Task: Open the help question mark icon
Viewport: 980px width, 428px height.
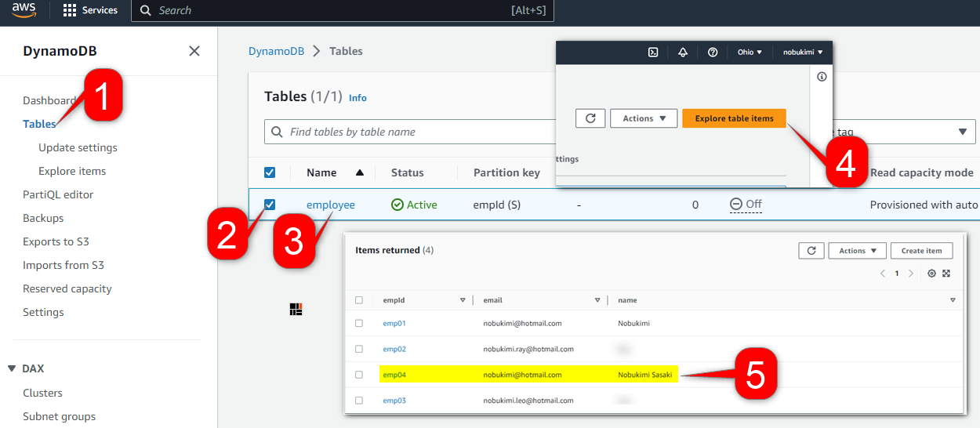Action: click(713, 53)
